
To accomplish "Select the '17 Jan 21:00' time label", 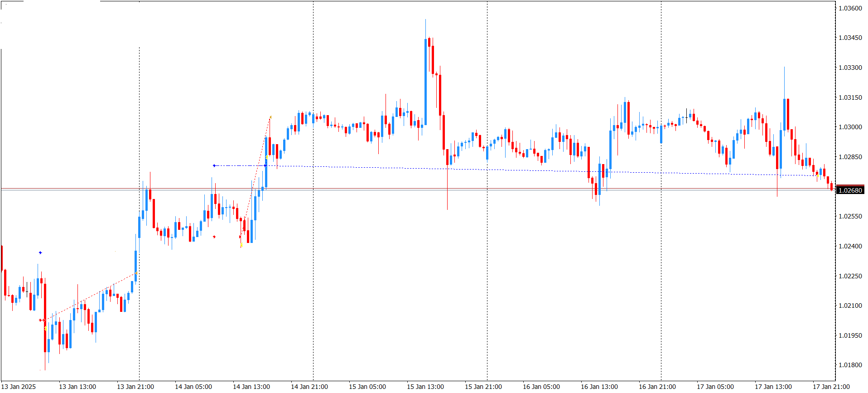I will 831,387.
